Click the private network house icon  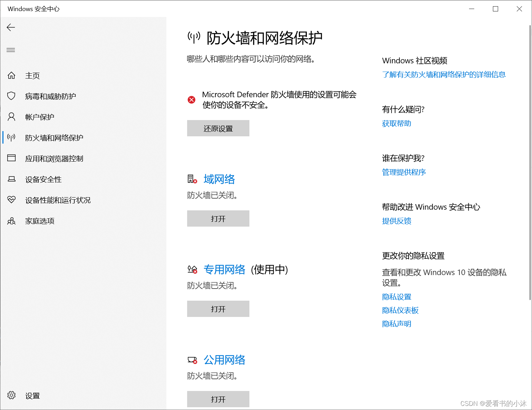pyautogui.click(x=192, y=269)
